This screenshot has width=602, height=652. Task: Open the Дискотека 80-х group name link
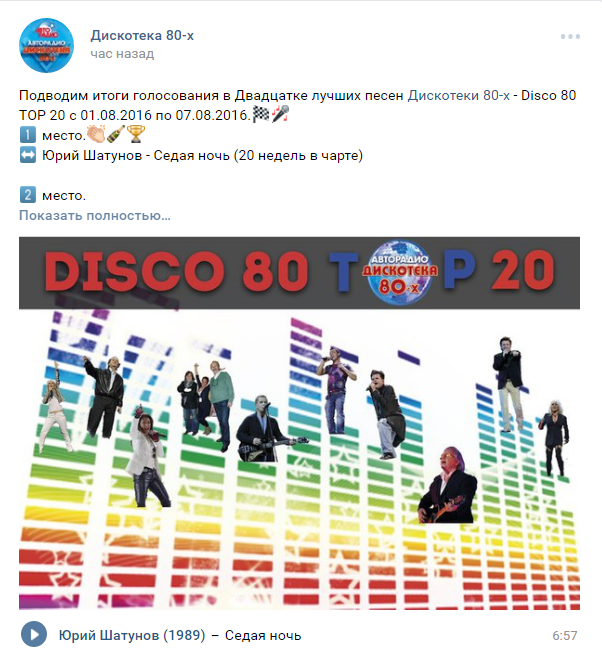click(x=142, y=36)
